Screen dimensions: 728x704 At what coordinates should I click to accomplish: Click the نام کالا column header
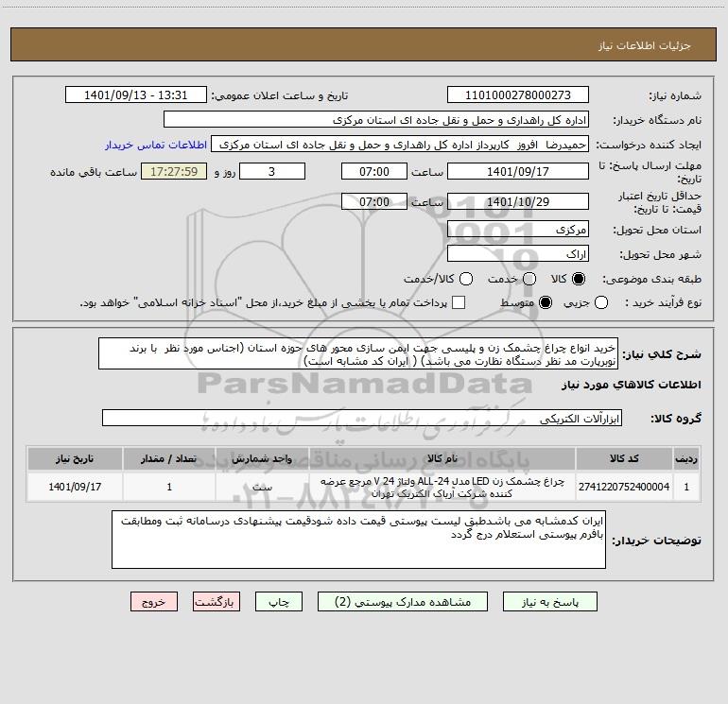tap(442, 459)
